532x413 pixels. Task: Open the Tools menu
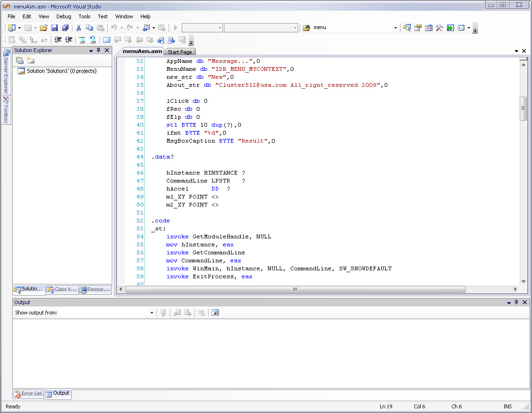click(84, 16)
